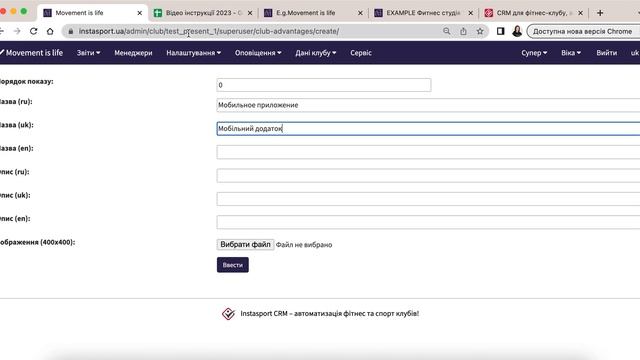Click the Назва (ru) input field
Viewport: 640px width, 360px height.
428,105
